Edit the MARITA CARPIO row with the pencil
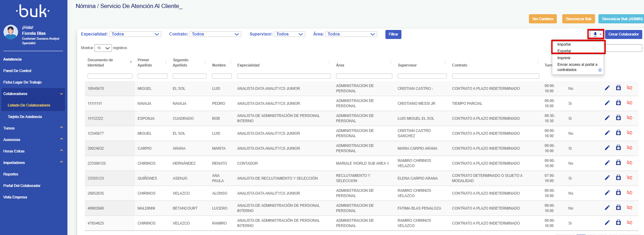Screen dimensions: 644x235 point(607,148)
